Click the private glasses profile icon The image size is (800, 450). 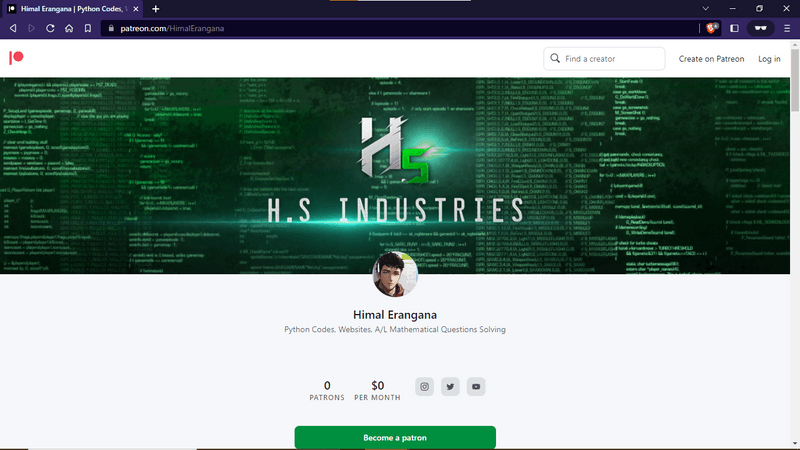[x=761, y=29]
